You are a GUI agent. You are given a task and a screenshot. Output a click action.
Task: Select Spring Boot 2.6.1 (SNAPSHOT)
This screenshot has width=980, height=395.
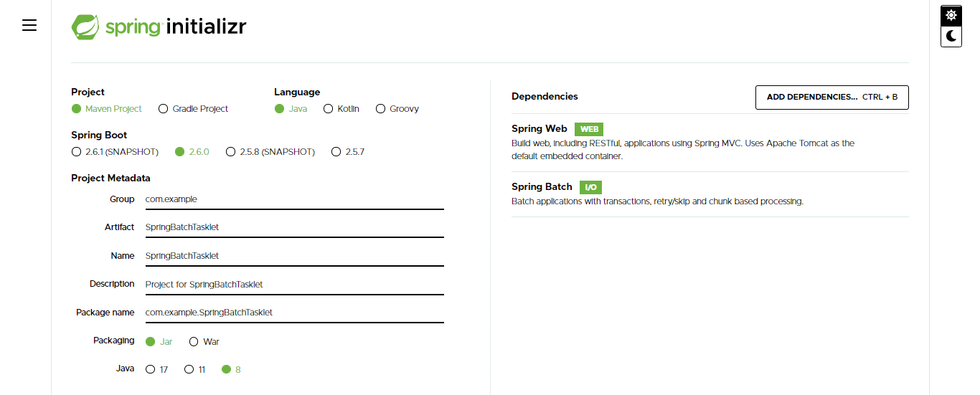click(115, 152)
